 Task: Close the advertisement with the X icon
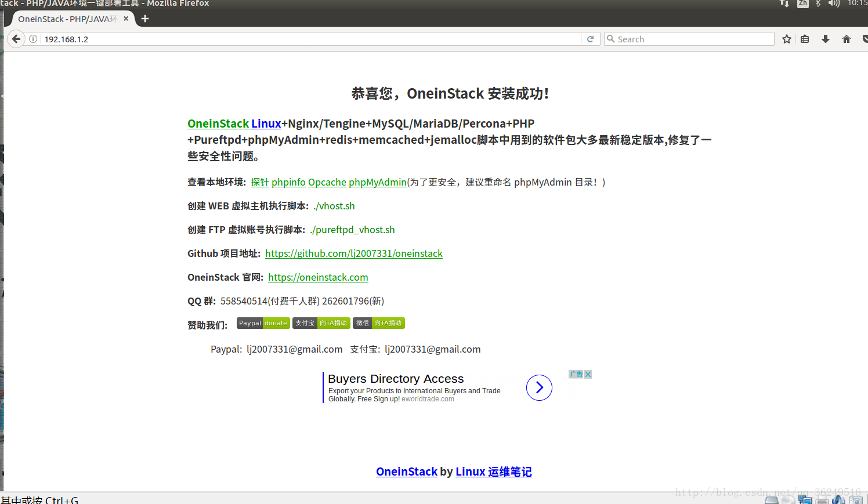point(588,374)
